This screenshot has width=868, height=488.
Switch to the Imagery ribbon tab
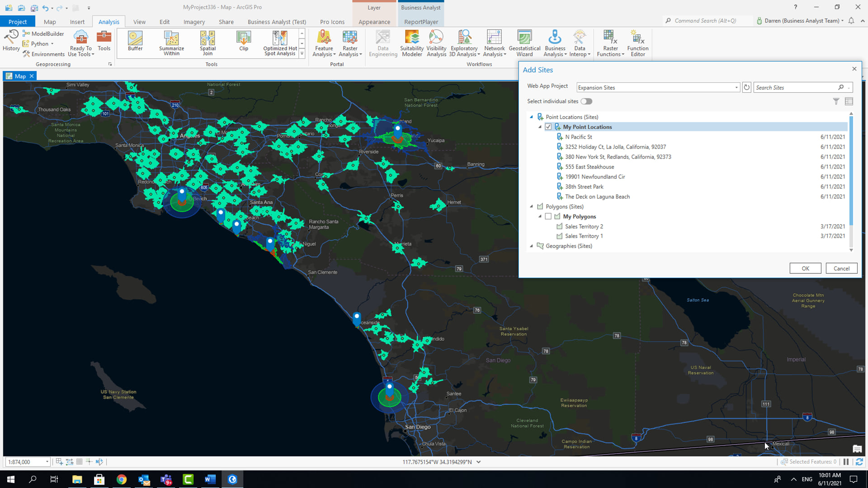194,21
